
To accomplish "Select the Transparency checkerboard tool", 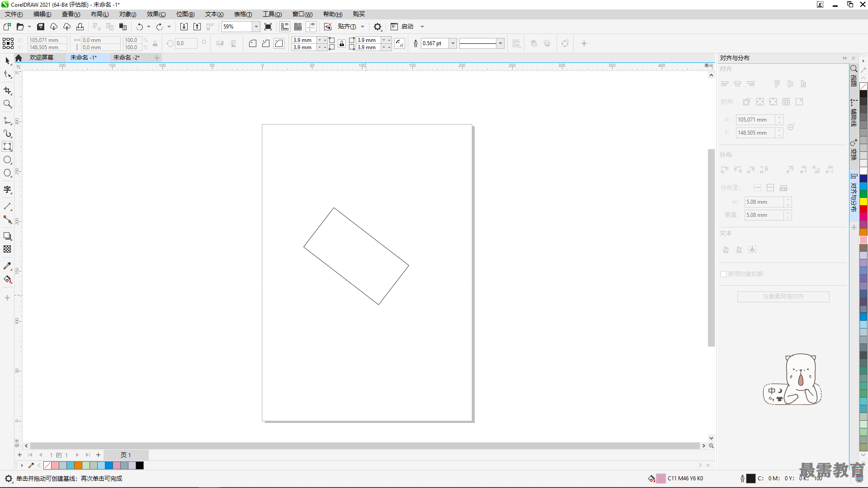I will tap(7, 249).
